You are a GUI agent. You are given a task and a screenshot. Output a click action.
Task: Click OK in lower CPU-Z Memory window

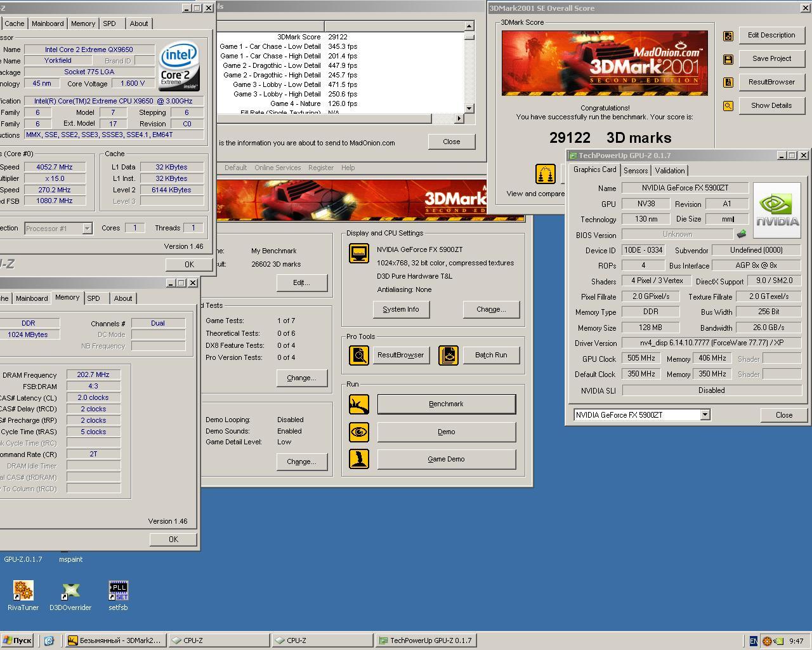tap(173, 539)
